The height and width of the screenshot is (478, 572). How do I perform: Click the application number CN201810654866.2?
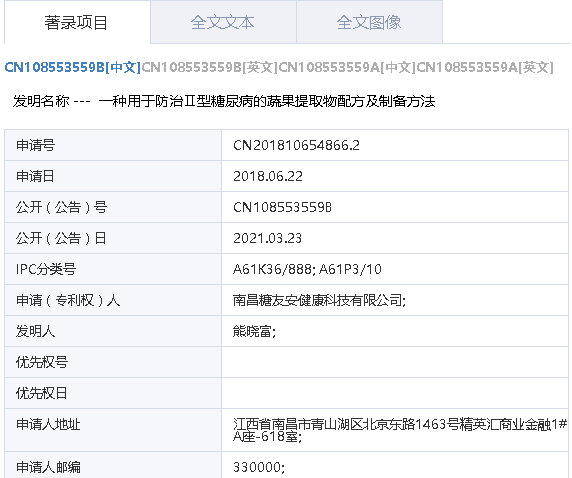(296, 145)
